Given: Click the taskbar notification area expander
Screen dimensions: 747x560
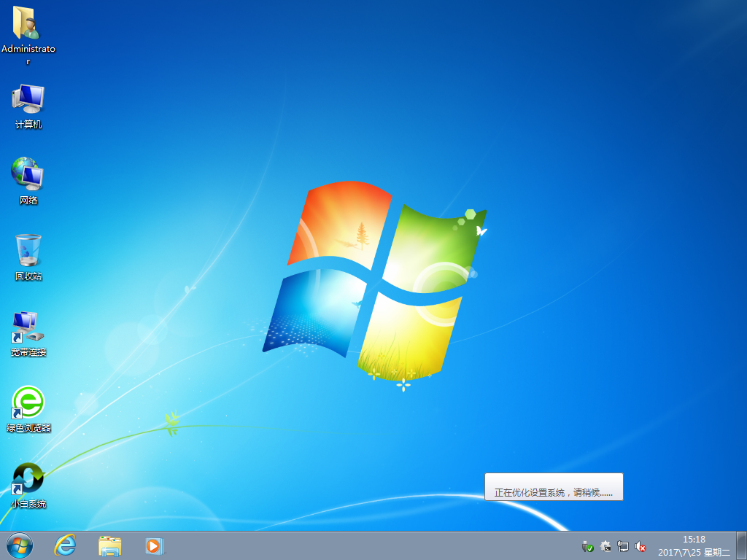Looking at the screenshot, I should coord(576,546).
